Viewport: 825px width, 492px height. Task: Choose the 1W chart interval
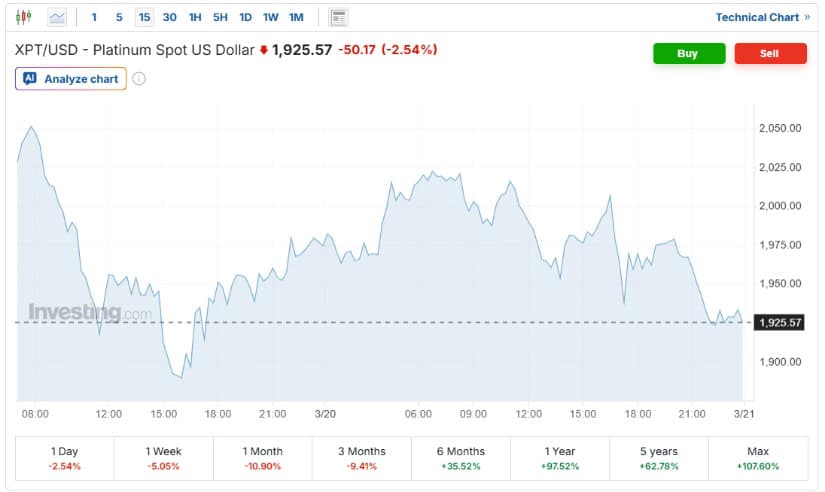(271, 17)
